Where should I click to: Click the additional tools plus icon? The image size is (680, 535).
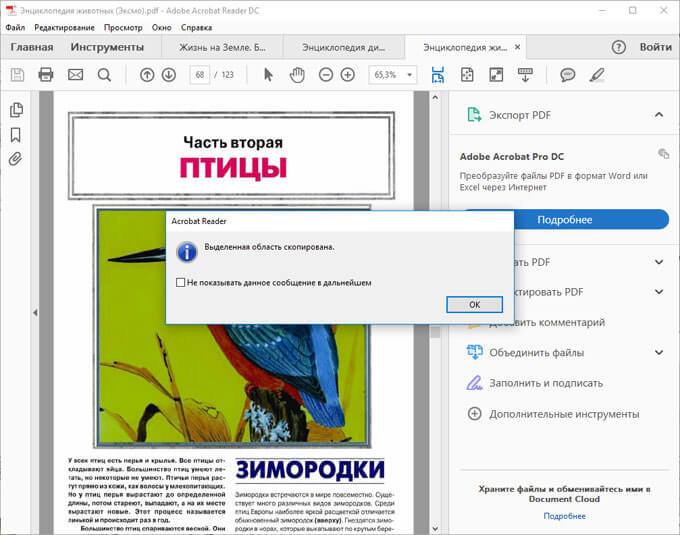coord(474,414)
